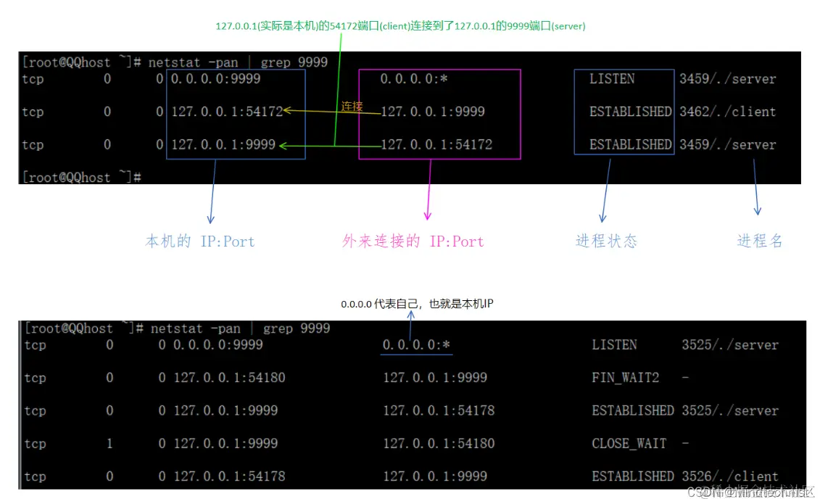Click the "netstat -pan | grep 9999" command text
Image resolution: width=820 pixels, height=504 pixels.
click(x=239, y=62)
